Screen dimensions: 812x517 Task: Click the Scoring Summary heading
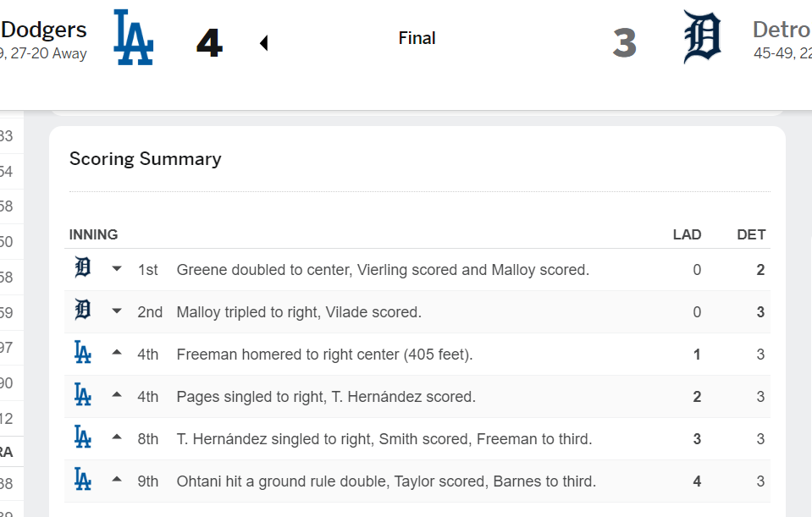(x=145, y=159)
